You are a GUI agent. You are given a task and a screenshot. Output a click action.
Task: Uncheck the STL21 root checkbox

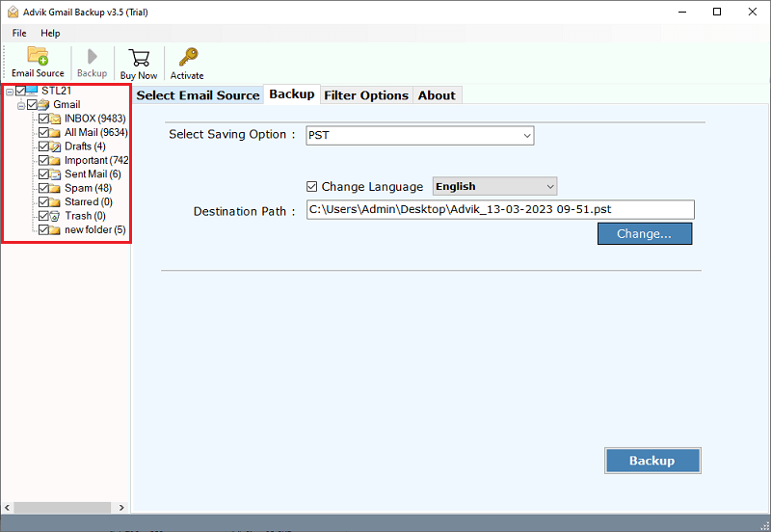[20, 91]
